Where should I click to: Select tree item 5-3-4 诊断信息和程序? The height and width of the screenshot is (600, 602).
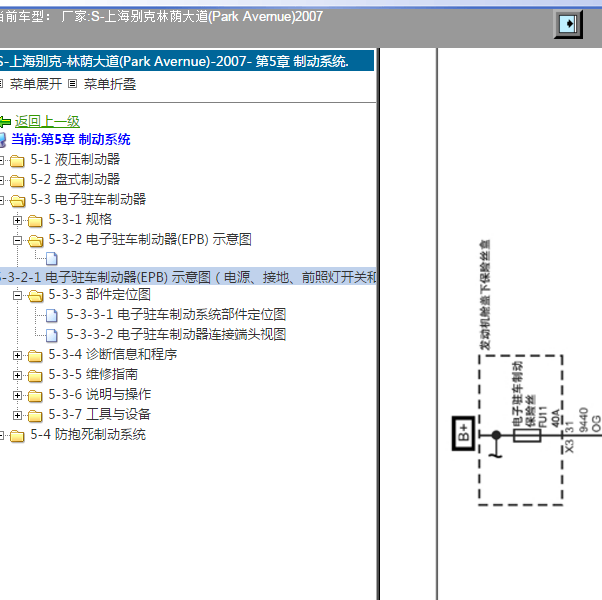click(x=113, y=354)
